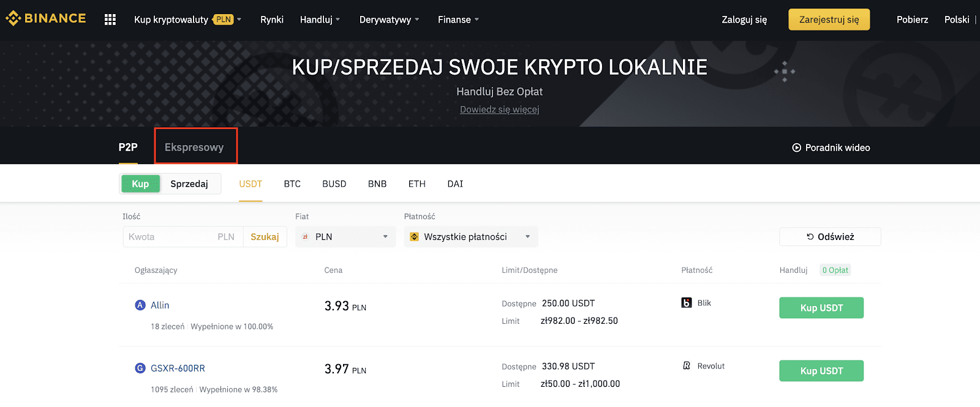Click limit zł982.00 - zł982.50
The image size is (980, 407).
(x=579, y=321)
